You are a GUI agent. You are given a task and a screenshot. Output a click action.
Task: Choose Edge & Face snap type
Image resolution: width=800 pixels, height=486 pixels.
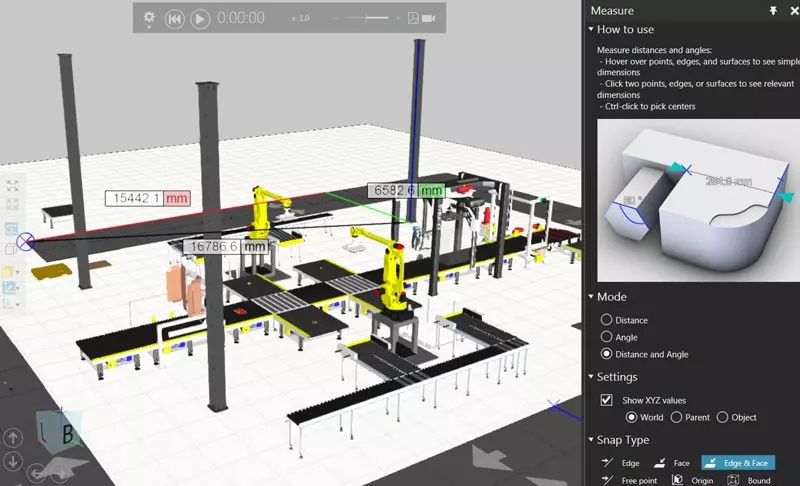(737, 463)
